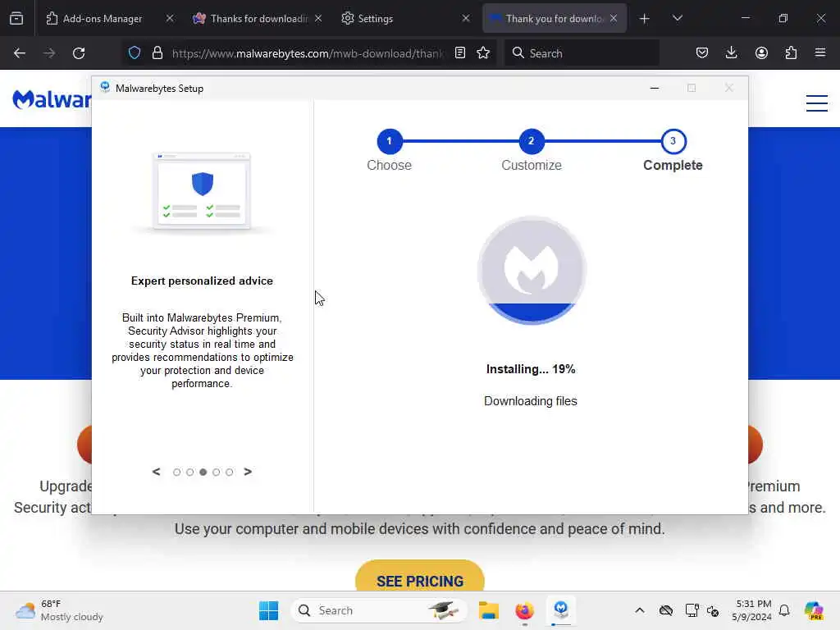Show next slide in setup carousel
Screen dimensions: 840x630
[248, 472]
